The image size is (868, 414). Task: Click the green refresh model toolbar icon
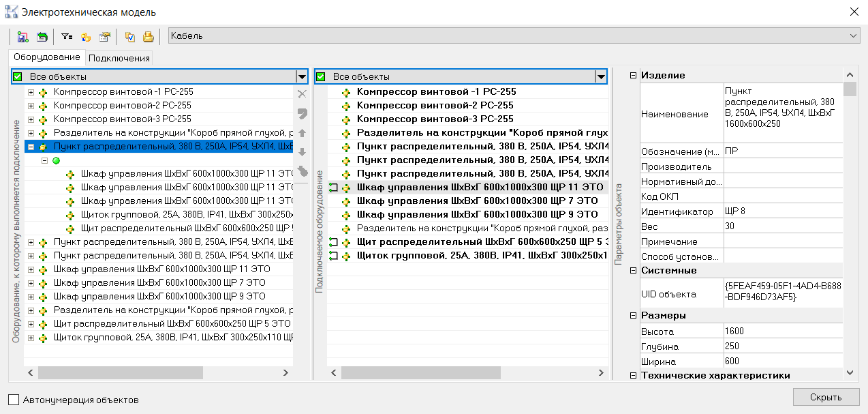[42, 37]
